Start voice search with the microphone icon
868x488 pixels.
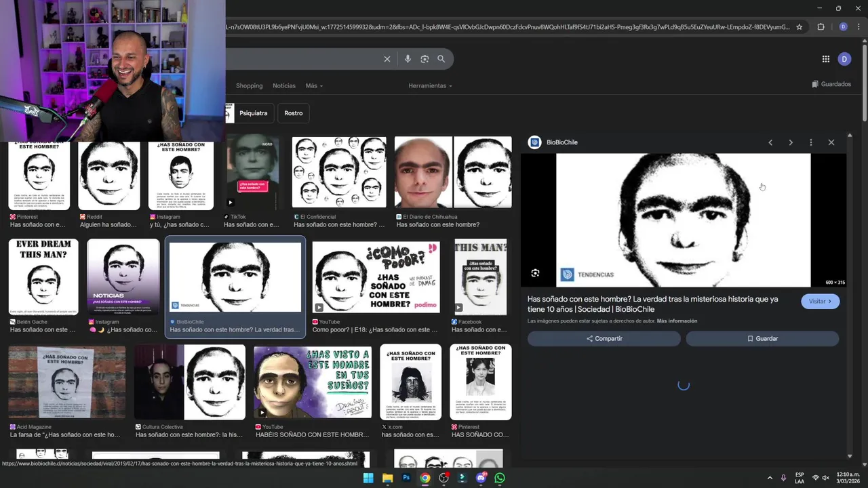(408, 59)
